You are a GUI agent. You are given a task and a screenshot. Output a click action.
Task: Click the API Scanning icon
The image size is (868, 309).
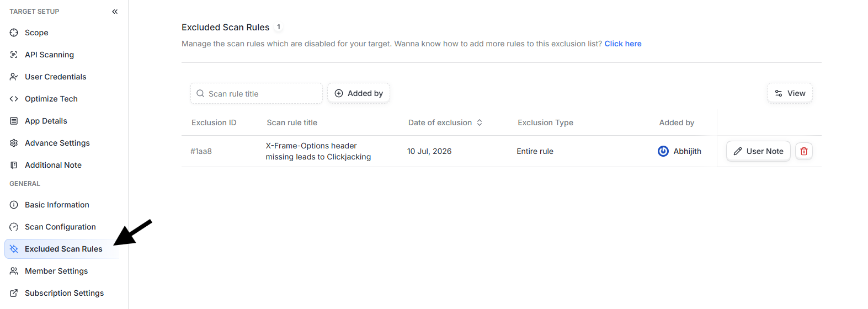pos(14,55)
